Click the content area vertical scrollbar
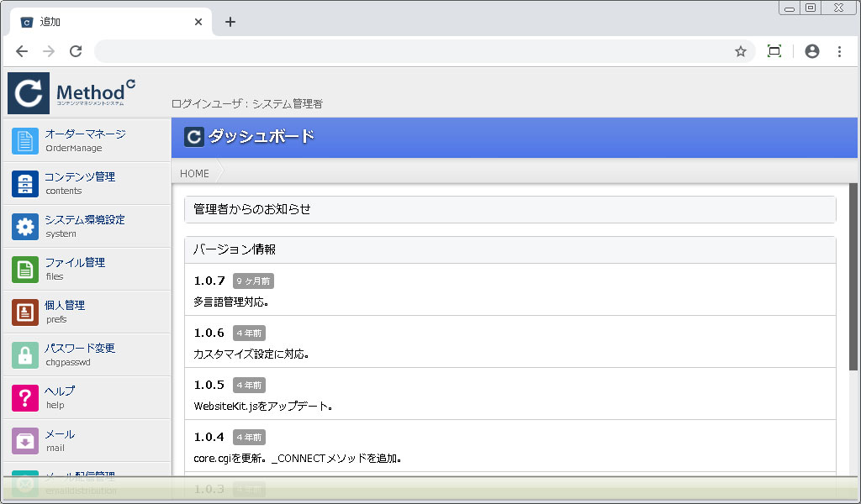The image size is (861, 504). click(853, 277)
